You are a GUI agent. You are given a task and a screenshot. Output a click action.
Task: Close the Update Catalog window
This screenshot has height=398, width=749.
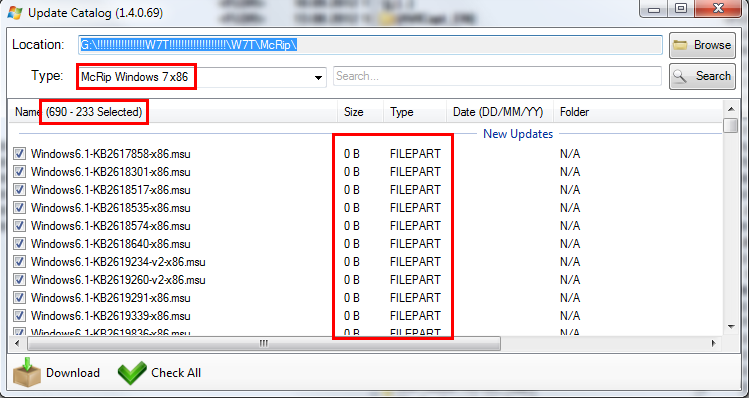tap(718, 8)
